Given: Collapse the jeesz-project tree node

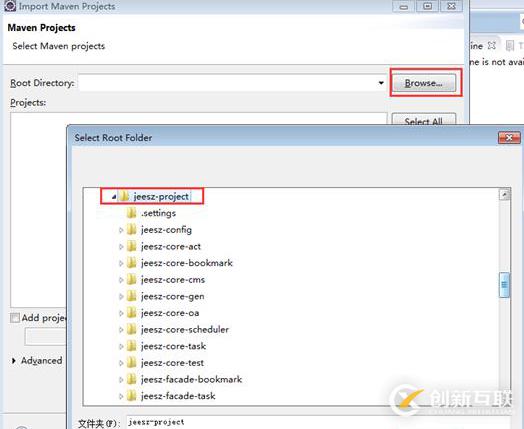Looking at the screenshot, I should click(114, 197).
